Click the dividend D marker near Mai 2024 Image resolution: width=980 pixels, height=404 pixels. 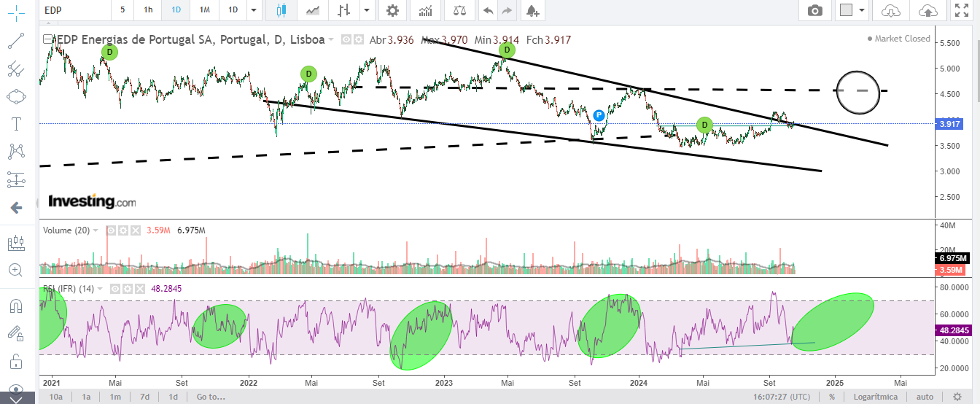point(704,125)
